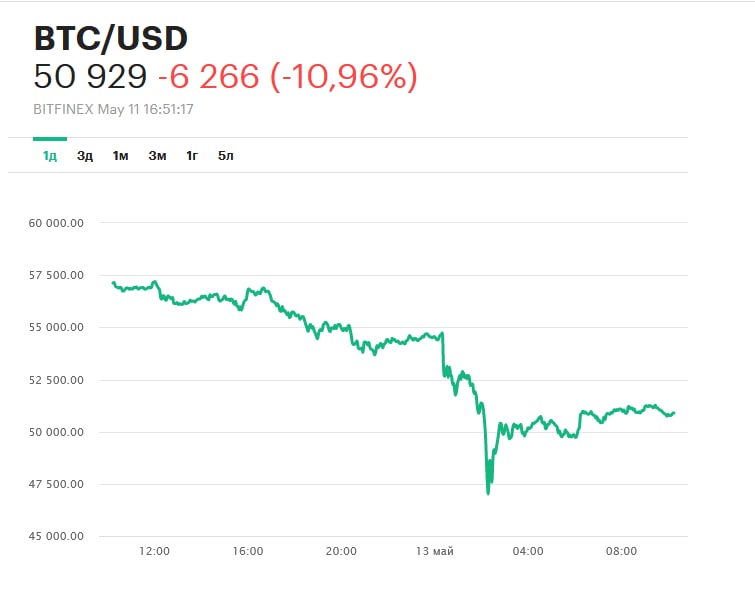Viewport: 755px width, 591px height.
Task: Click the current price 50 929
Action: pyautogui.click(x=90, y=76)
